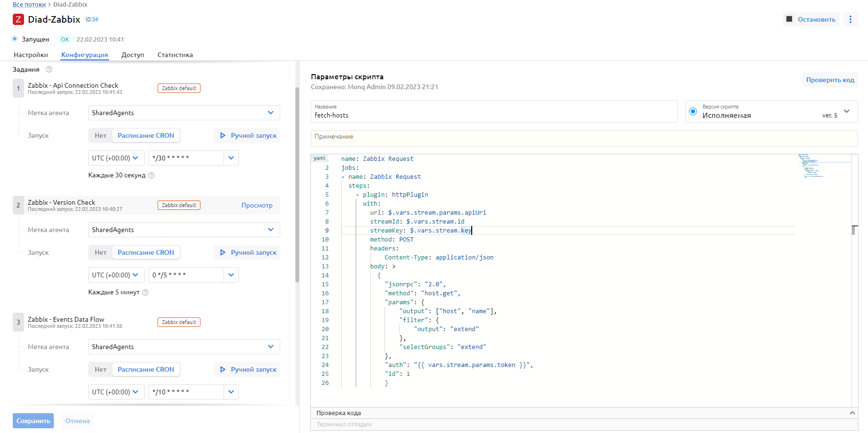Image resolution: width=868 pixels, height=433 pixels.
Task: Click the red Zabbix Z logo icon
Action: click(18, 19)
